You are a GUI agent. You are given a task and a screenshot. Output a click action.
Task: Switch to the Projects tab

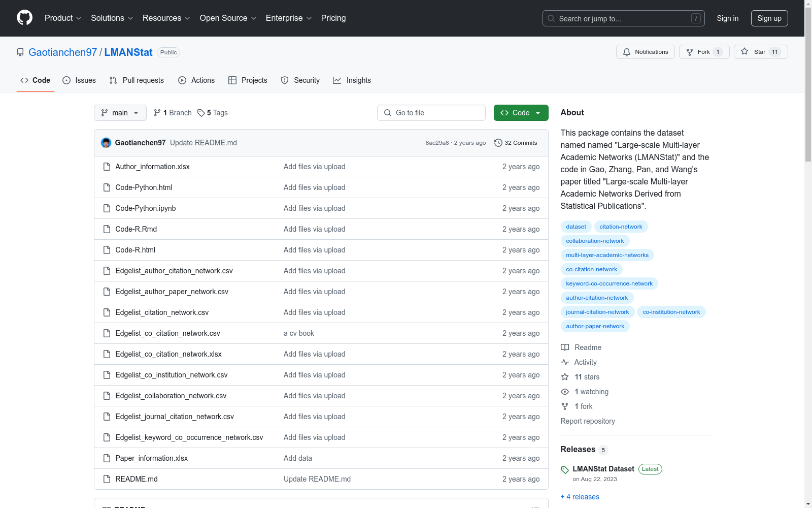point(248,80)
